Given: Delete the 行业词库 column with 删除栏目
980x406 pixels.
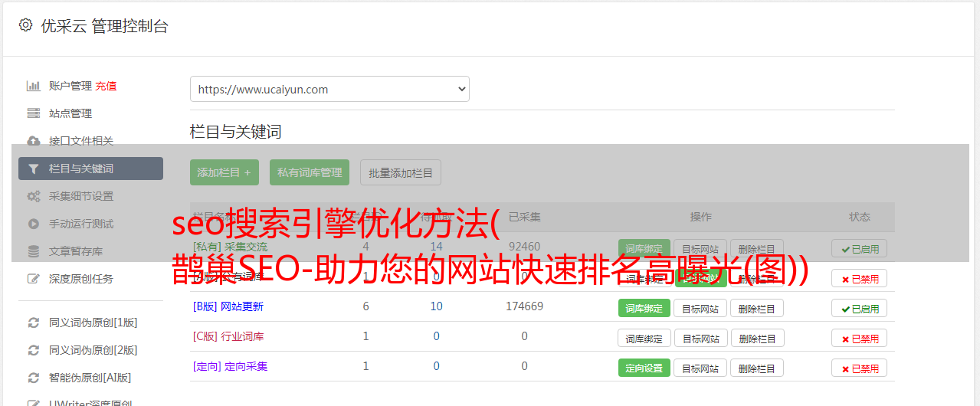Looking at the screenshot, I should [757, 338].
